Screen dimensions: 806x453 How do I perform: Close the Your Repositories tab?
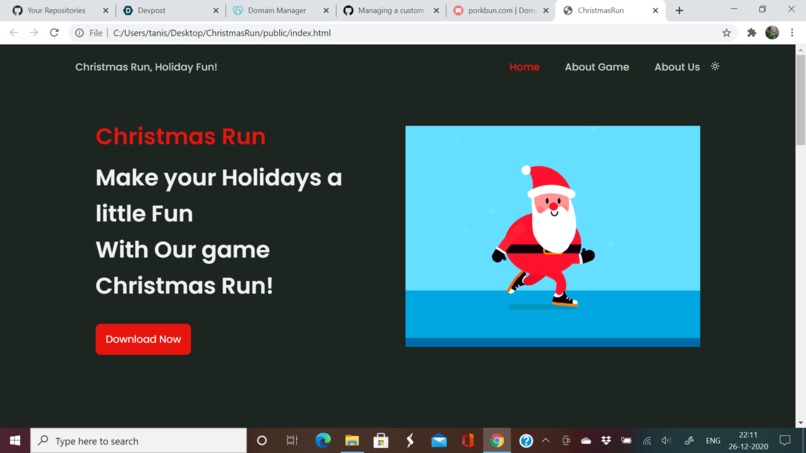[105, 10]
